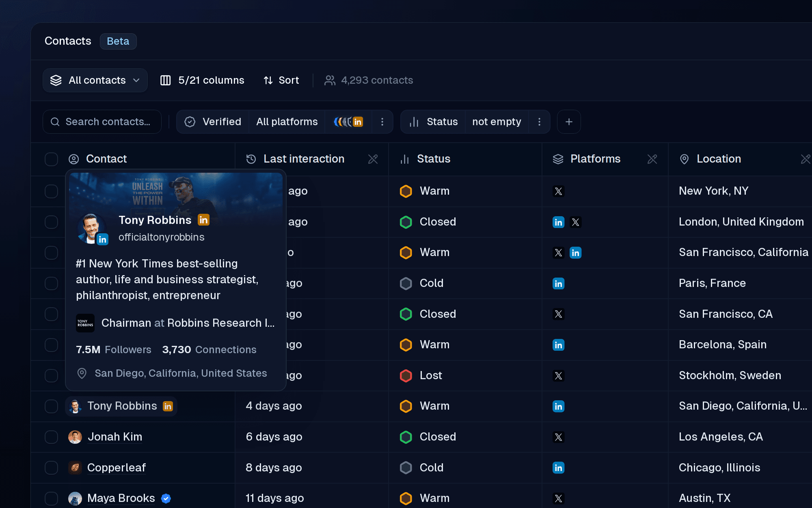Click the Robbins Research company logo
Viewport: 812px width, 508px height.
85,323
